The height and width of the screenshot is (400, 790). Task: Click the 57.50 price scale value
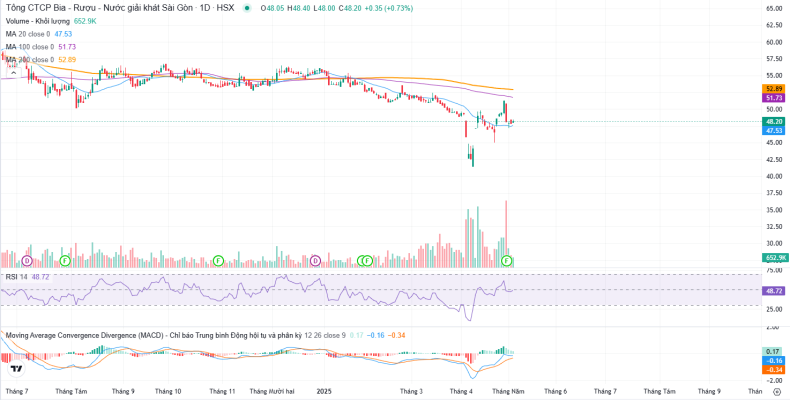tap(774, 59)
